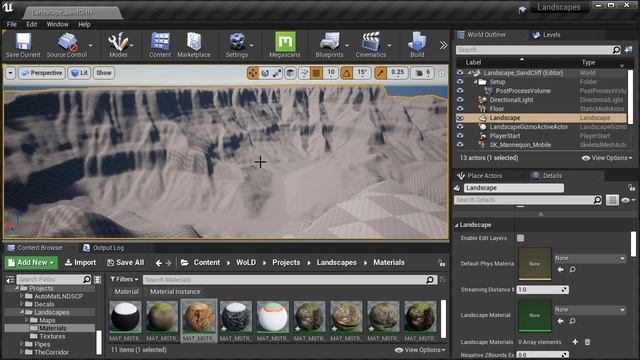Hide the Landscape actor via eye icon
Viewport: 640px width, 360px height.
(460, 118)
